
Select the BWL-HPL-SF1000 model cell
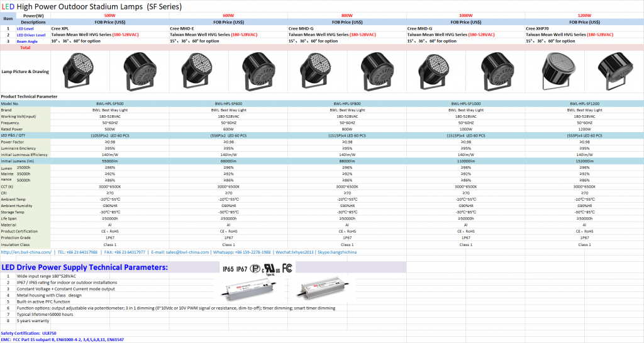tap(466, 104)
